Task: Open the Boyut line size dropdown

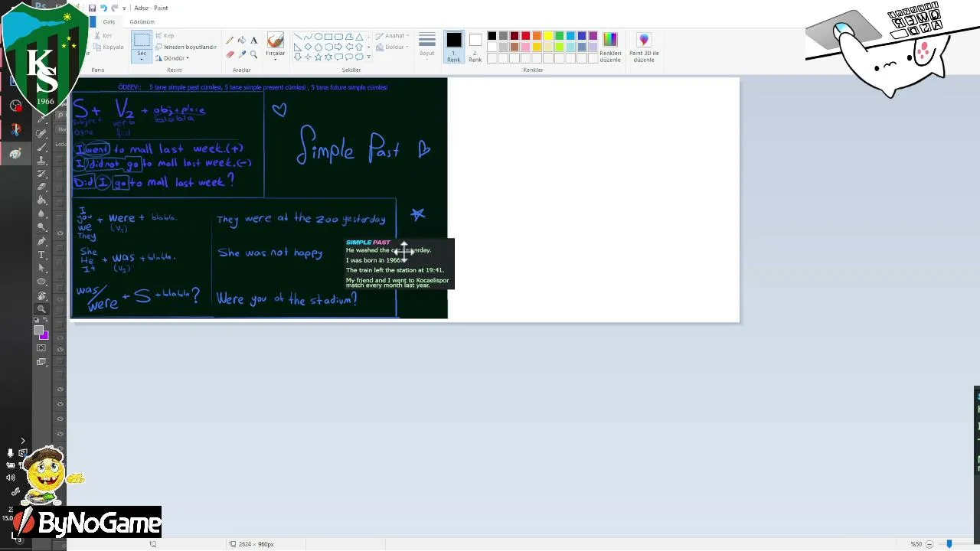Action: [427, 46]
